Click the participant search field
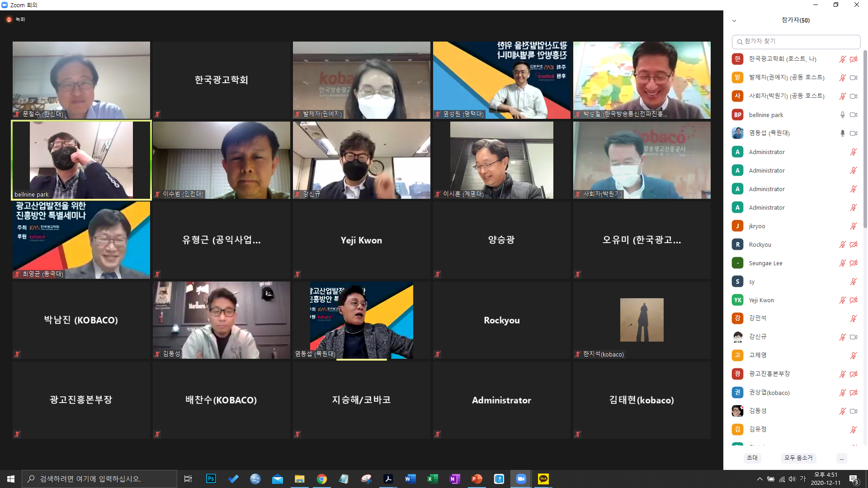The width and height of the screenshot is (868, 488). 796,42
